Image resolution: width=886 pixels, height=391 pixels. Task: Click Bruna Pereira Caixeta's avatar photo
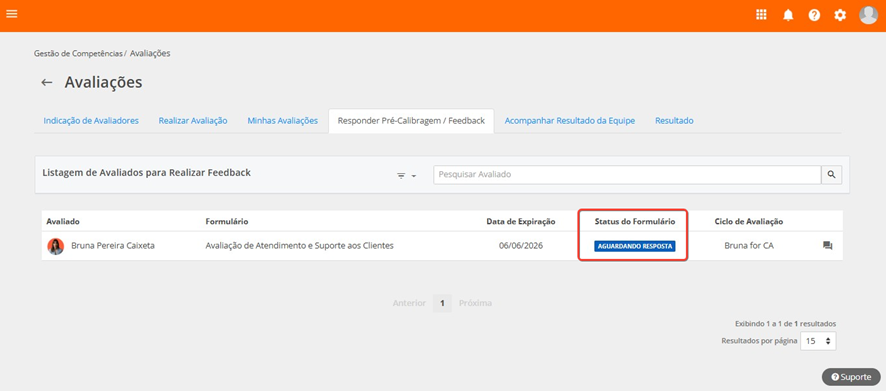(x=55, y=246)
